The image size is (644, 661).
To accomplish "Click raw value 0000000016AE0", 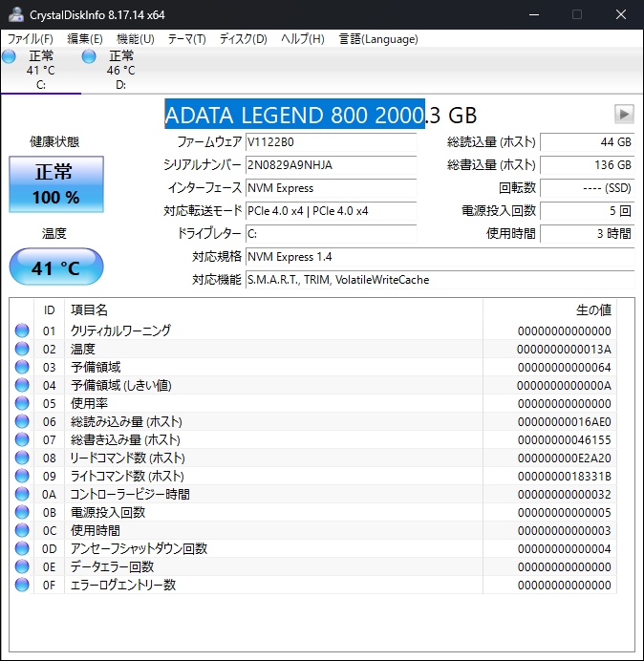I will click(x=565, y=421).
